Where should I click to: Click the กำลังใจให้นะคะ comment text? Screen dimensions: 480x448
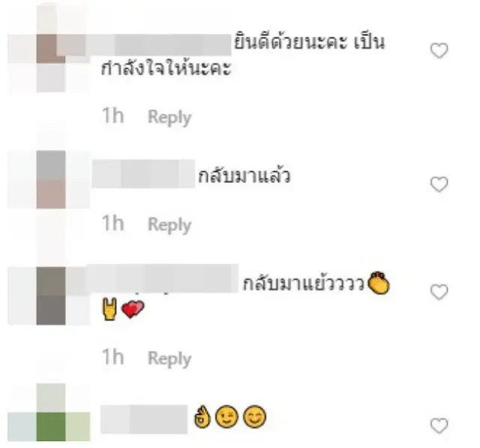coord(166,68)
